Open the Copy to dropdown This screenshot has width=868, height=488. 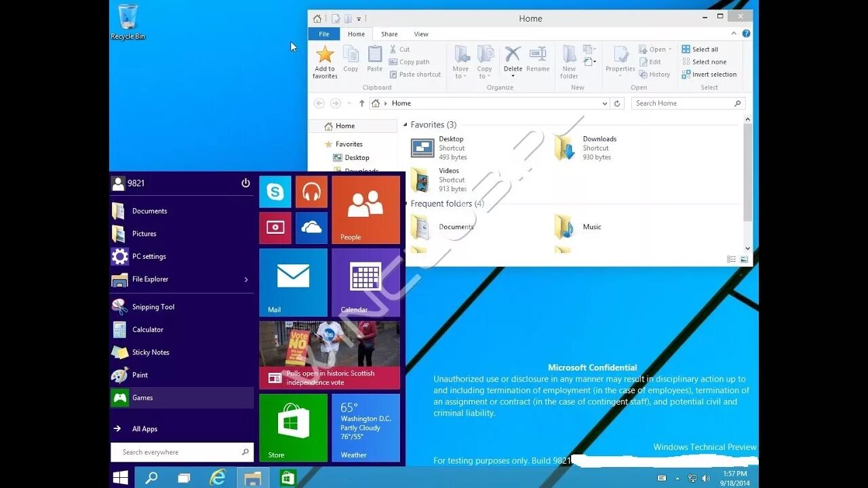pyautogui.click(x=485, y=62)
